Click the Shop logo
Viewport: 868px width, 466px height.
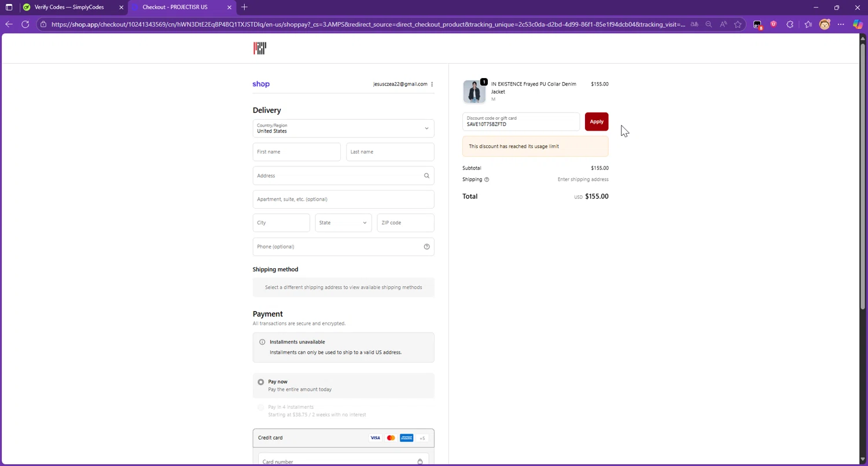(261, 84)
